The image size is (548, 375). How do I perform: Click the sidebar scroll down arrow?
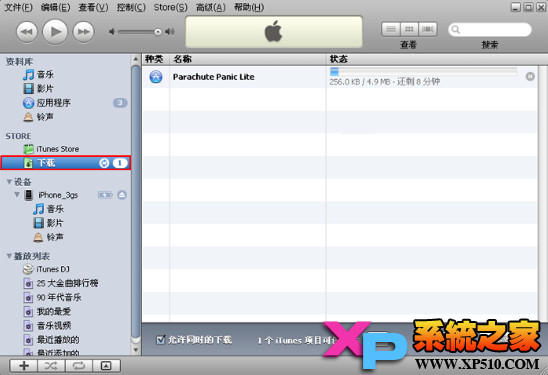point(136,350)
